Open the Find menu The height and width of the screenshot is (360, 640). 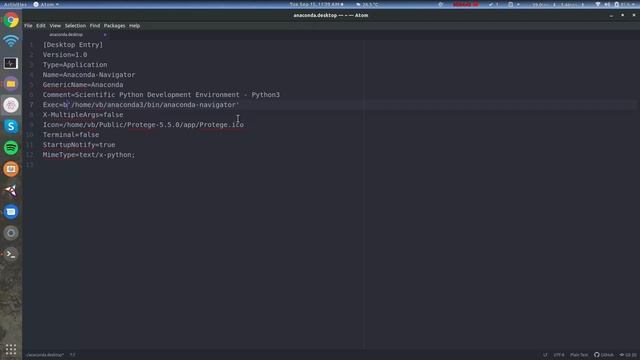(95, 26)
